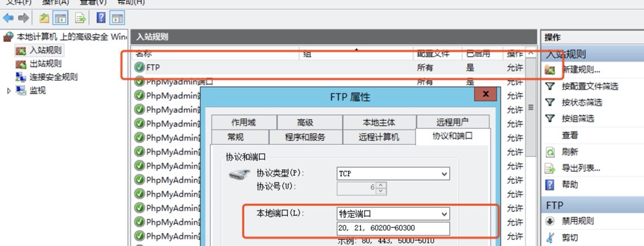Click the Filter by State action
This screenshot has height=246, width=644.
pyautogui.click(x=582, y=102)
